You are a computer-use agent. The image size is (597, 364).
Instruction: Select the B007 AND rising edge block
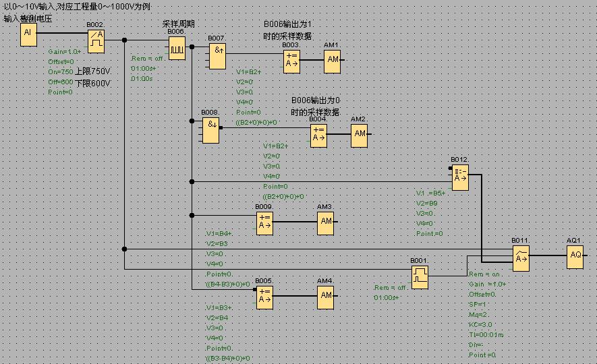(x=217, y=57)
